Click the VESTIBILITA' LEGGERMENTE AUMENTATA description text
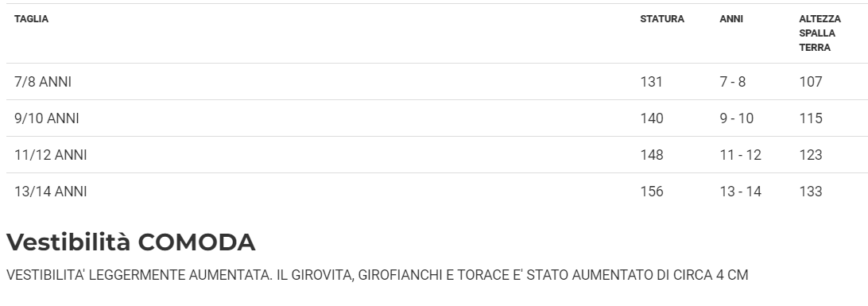The height and width of the screenshot is (306, 868). point(377,275)
